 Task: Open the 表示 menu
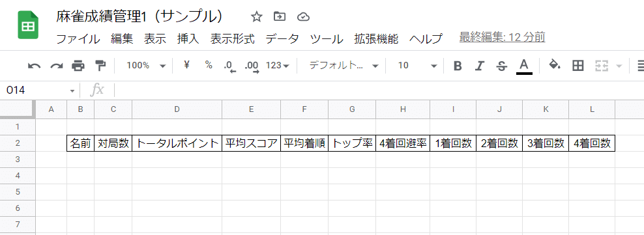click(x=155, y=38)
